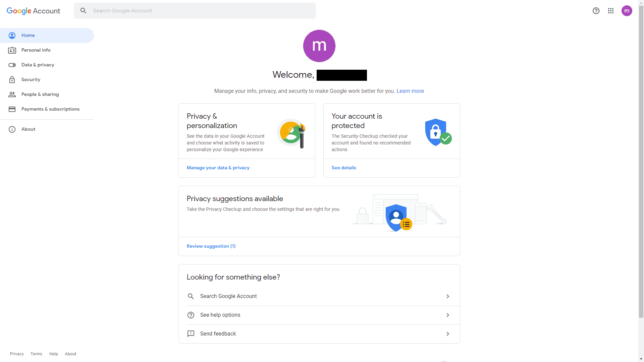Click the search magnifier icon in search bar
This screenshot has width=644, height=362.
tap(84, 11)
